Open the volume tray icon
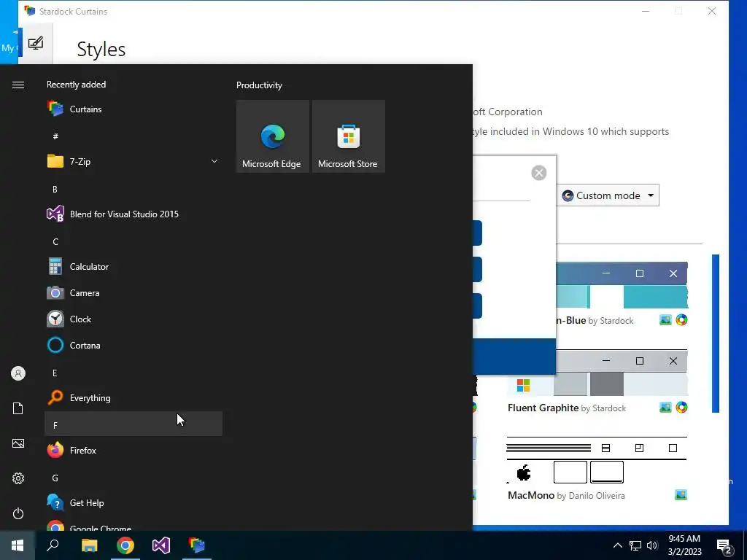747x560 pixels. pyautogui.click(x=652, y=545)
